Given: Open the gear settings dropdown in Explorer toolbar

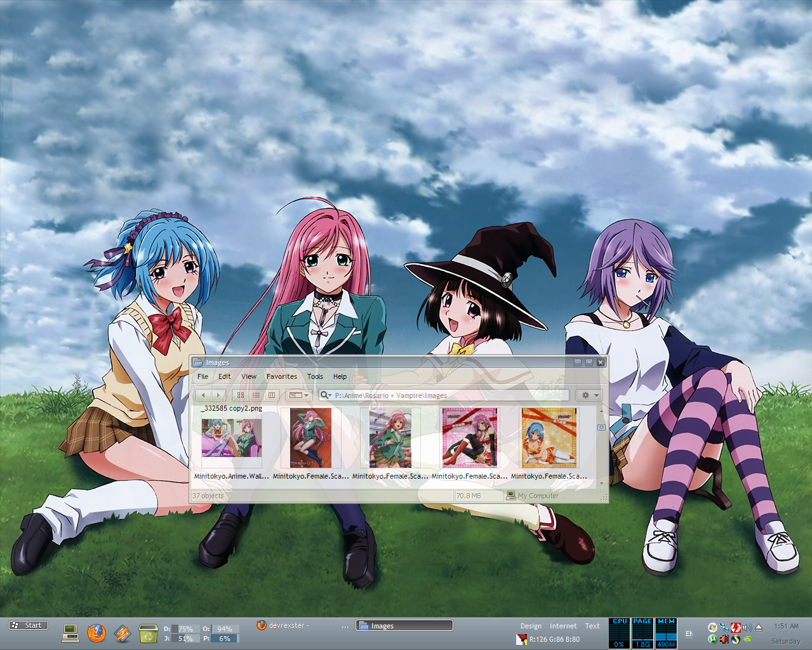Looking at the screenshot, I should (x=589, y=395).
